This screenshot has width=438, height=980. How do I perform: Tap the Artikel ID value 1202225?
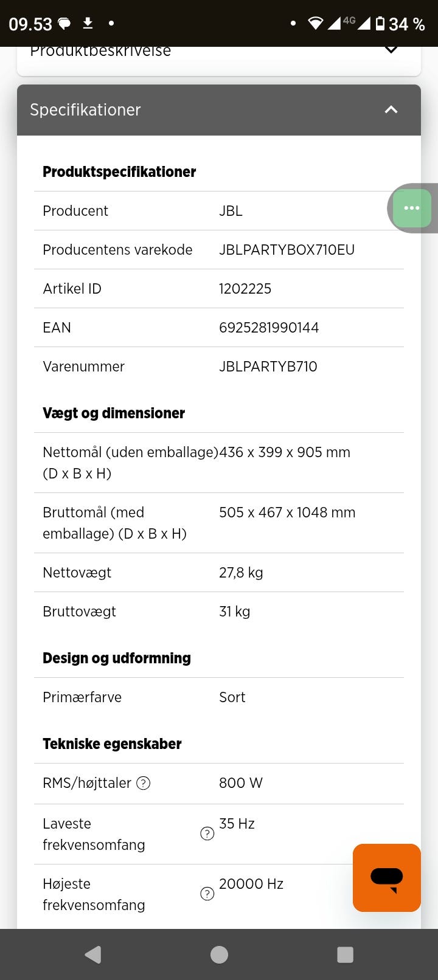tap(245, 289)
